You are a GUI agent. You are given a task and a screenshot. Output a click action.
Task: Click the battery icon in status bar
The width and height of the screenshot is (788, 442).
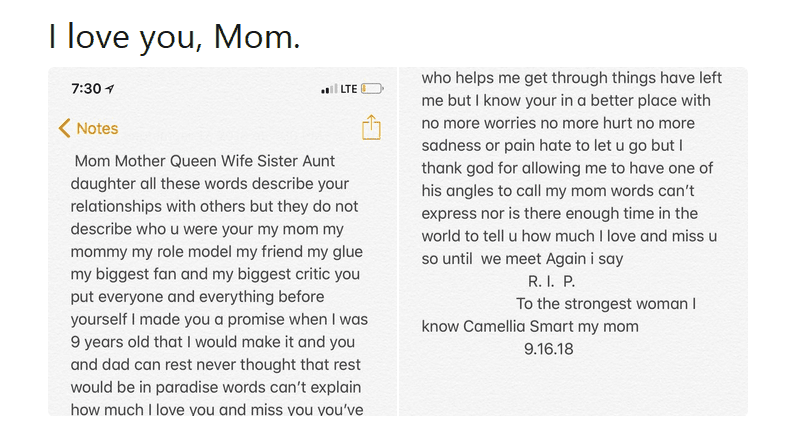pyautogui.click(x=372, y=89)
